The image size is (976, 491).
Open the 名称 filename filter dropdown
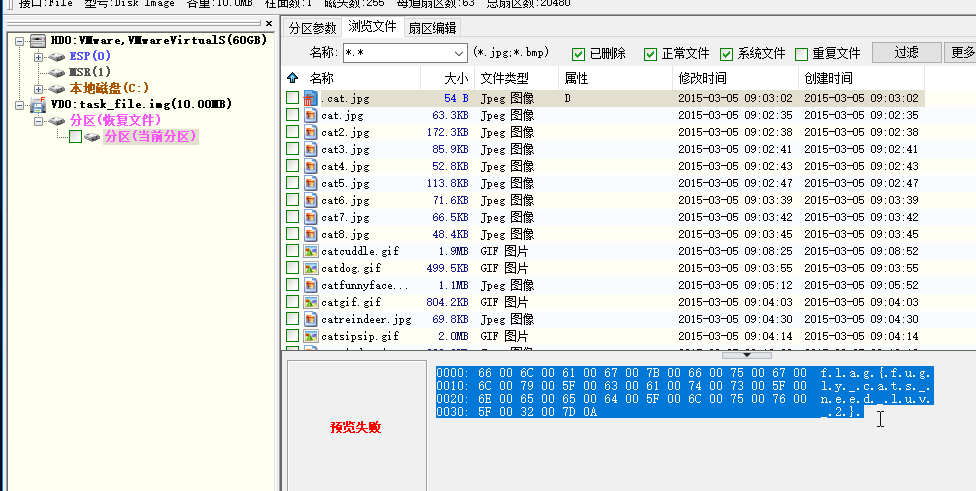(459, 53)
